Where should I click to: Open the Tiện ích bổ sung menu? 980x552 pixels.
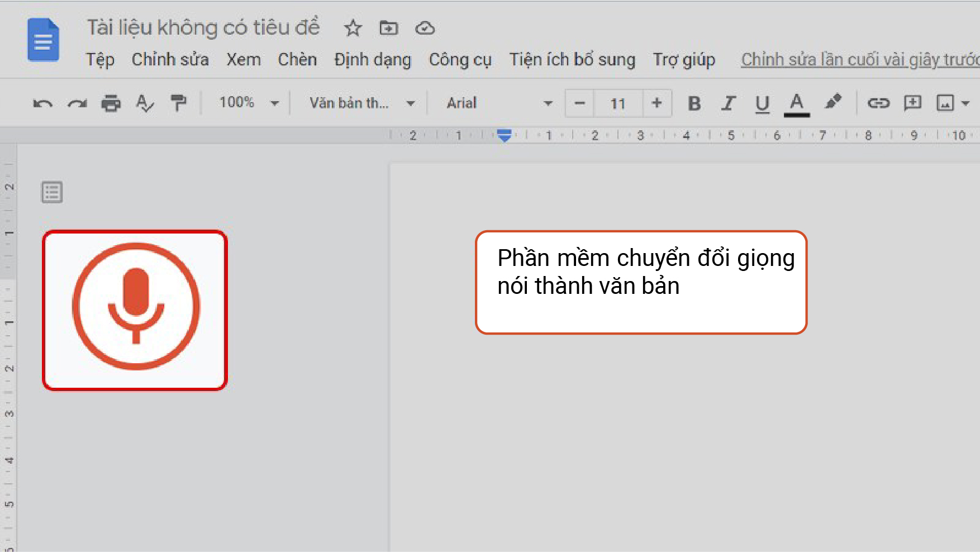click(572, 59)
